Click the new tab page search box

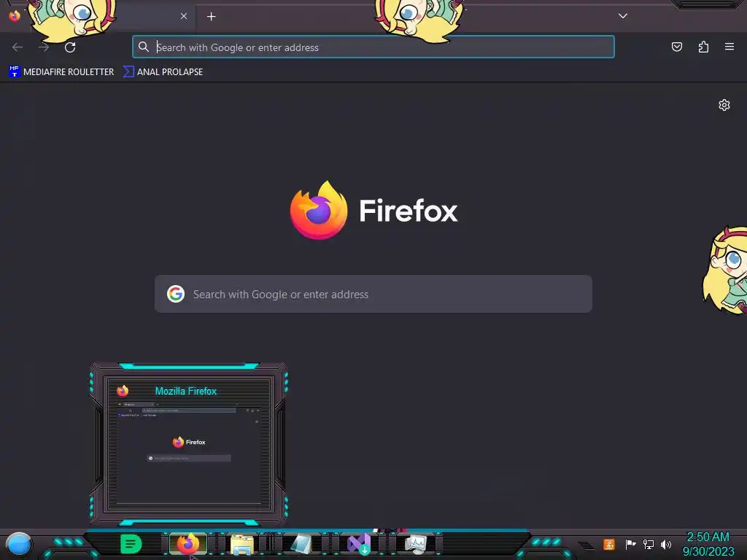pyautogui.click(x=373, y=294)
